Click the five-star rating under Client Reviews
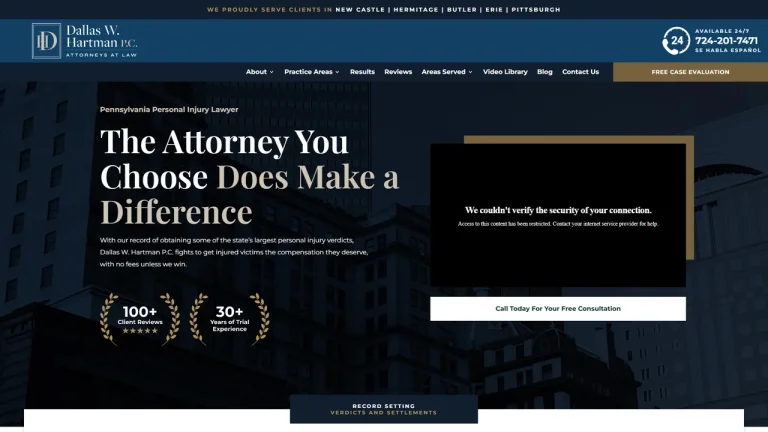This screenshot has height=432, width=768. tap(140, 331)
